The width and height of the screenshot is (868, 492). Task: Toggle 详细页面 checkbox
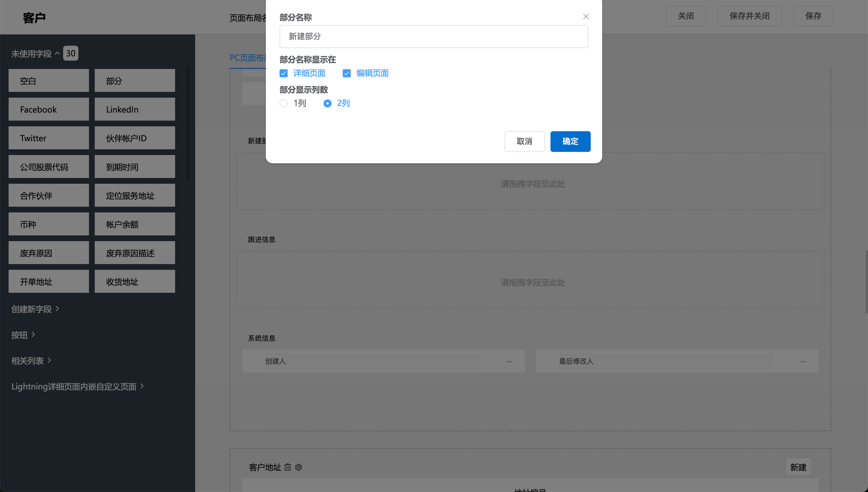coord(284,73)
